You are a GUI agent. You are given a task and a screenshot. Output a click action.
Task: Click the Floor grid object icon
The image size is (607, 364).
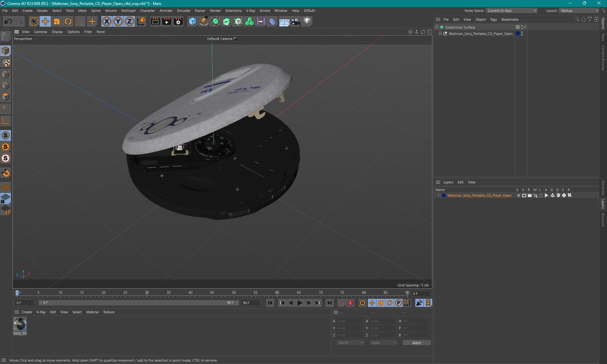click(x=284, y=21)
